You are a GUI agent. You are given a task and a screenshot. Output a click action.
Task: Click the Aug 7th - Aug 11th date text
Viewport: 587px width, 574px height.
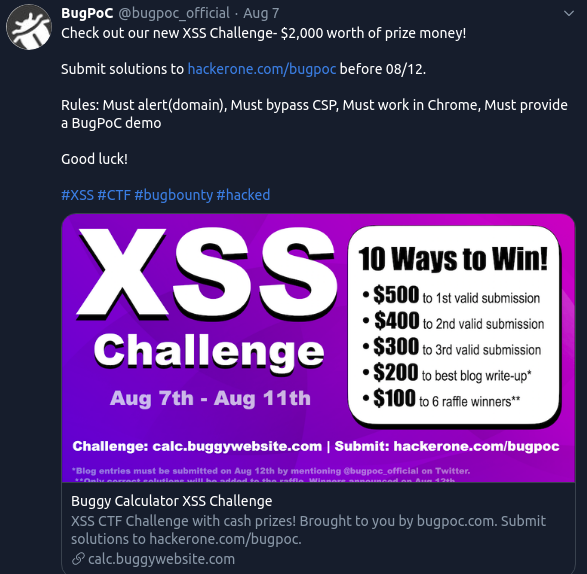click(210, 398)
